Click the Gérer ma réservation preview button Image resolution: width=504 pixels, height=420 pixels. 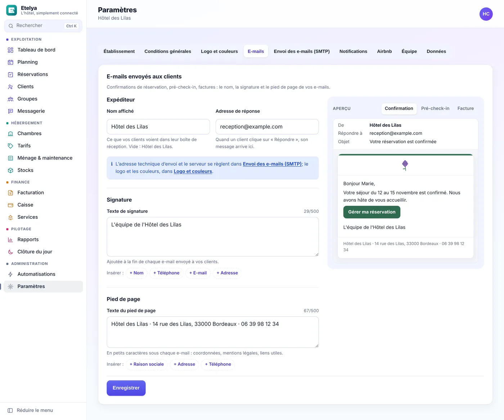[372, 212]
